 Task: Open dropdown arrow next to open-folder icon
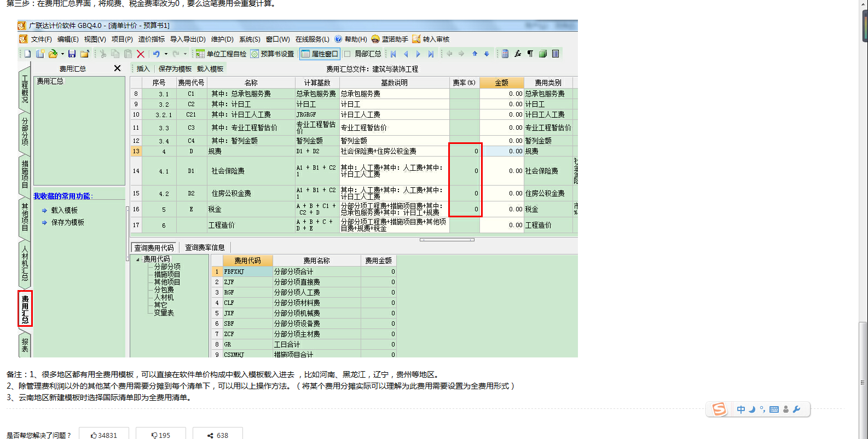click(x=62, y=54)
